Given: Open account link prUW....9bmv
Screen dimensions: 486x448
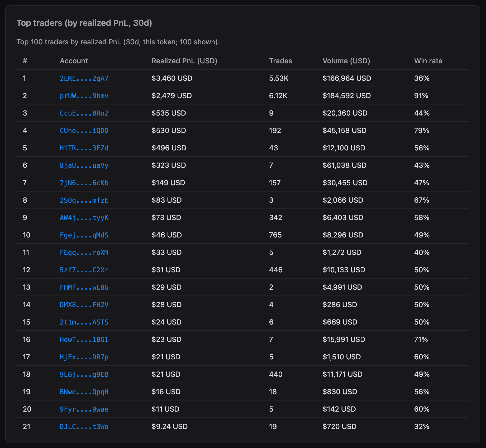Looking at the screenshot, I should pos(84,96).
